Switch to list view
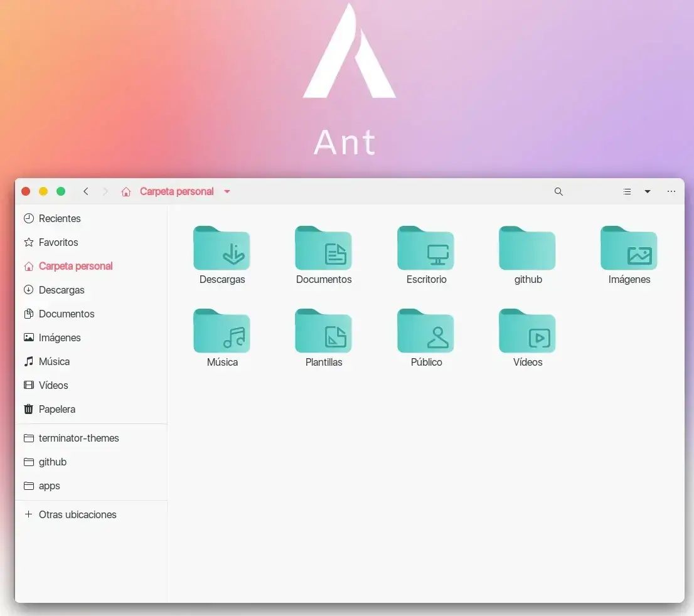Image resolution: width=694 pixels, height=616 pixels. tap(627, 192)
